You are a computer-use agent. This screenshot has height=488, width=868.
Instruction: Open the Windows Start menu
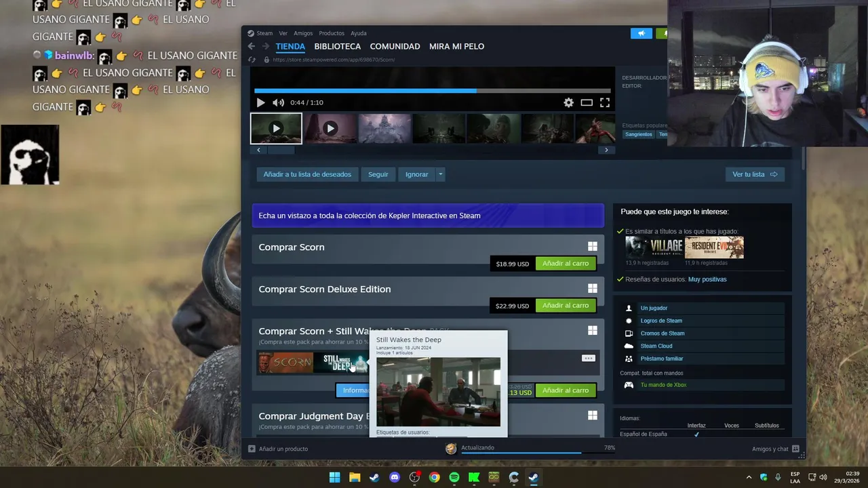334,477
